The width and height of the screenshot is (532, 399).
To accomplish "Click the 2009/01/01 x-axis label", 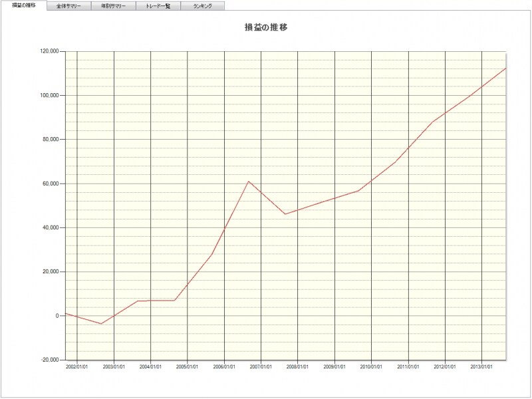I will tap(334, 367).
